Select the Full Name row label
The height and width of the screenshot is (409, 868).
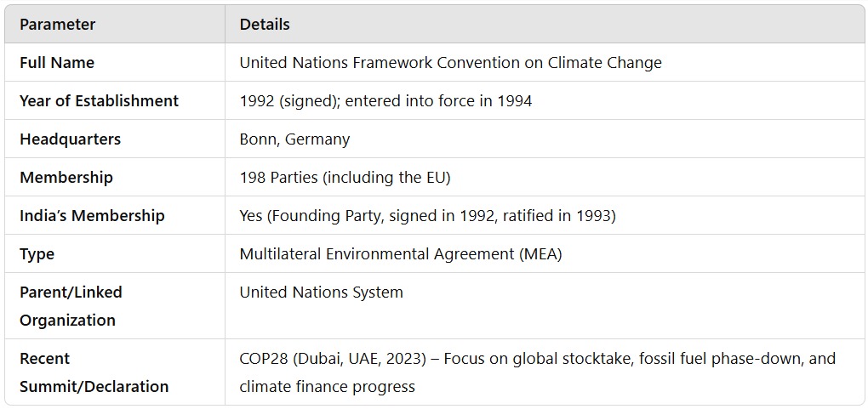pos(57,63)
